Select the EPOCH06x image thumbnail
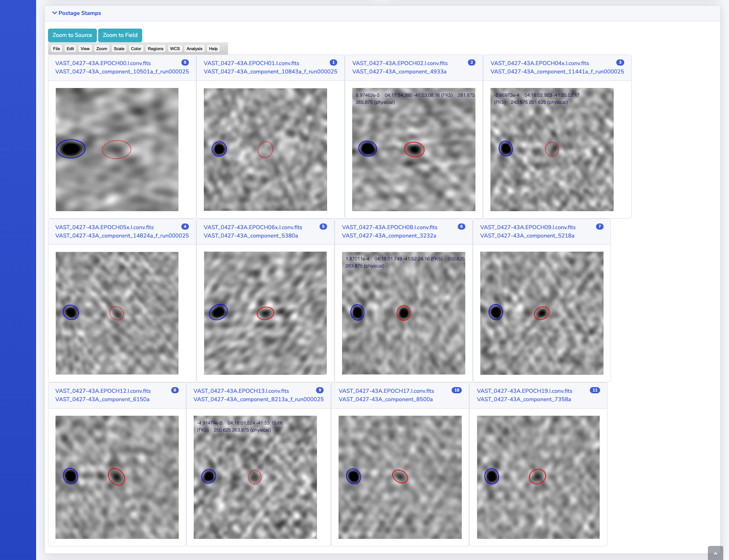Image resolution: width=729 pixels, height=560 pixels. click(x=265, y=313)
